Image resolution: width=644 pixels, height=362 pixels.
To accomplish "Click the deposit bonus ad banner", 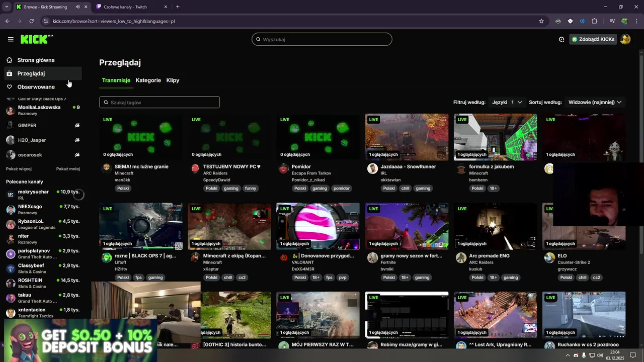I will click(80, 340).
